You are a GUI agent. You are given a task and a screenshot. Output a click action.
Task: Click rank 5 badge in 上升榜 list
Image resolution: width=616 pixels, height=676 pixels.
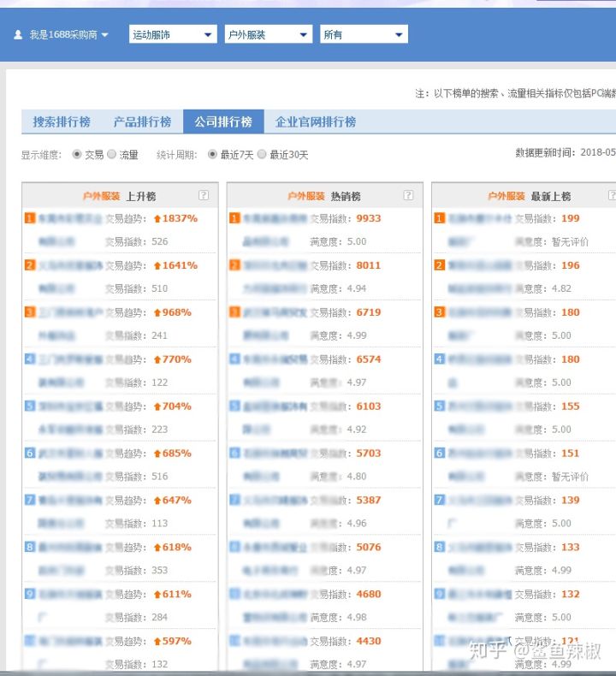[29, 406]
